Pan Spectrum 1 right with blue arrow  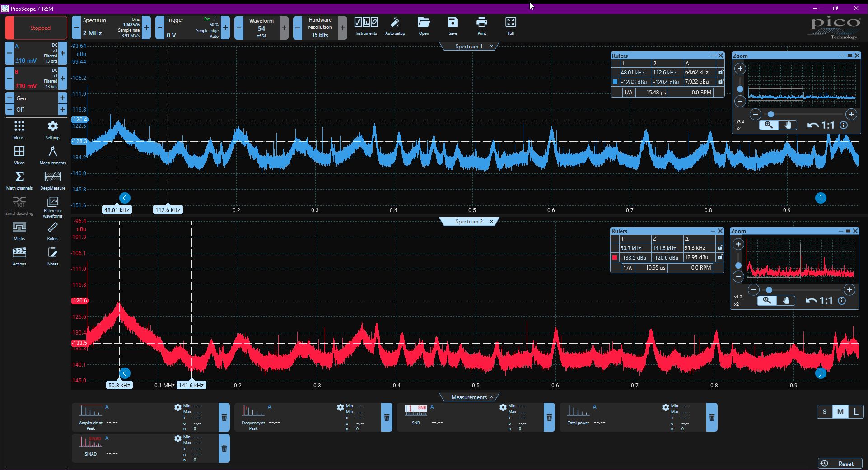pos(821,198)
